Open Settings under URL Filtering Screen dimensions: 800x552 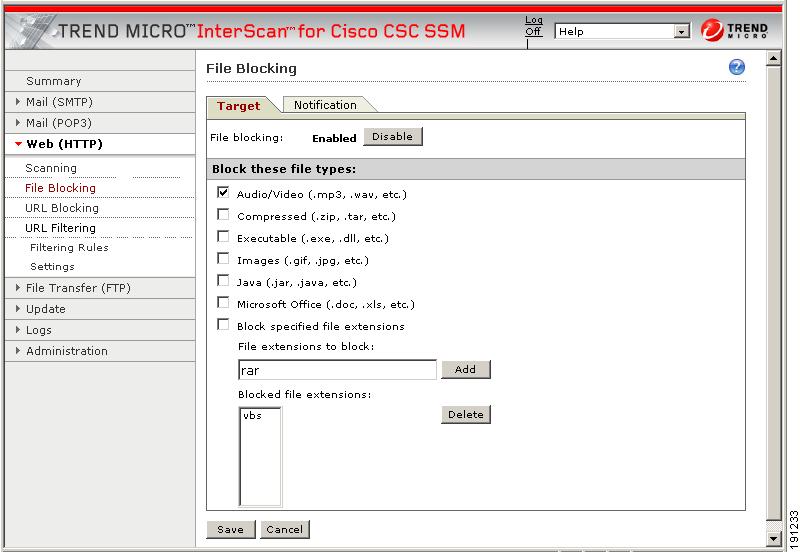[x=52, y=266]
